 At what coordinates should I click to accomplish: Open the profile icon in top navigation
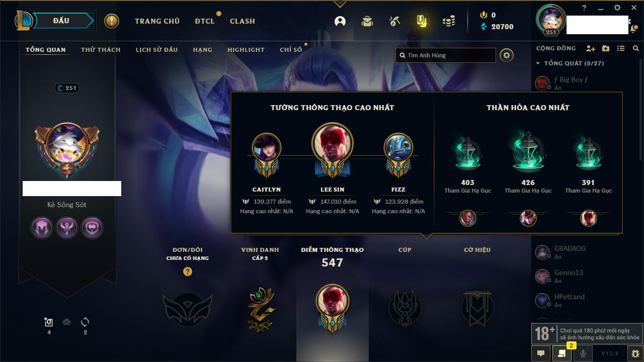pyautogui.click(x=340, y=21)
